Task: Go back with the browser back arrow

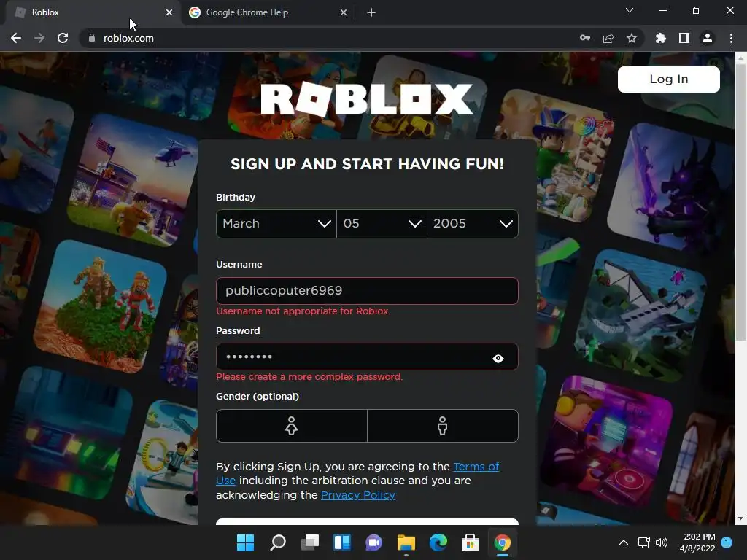Action: tap(16, 38)
